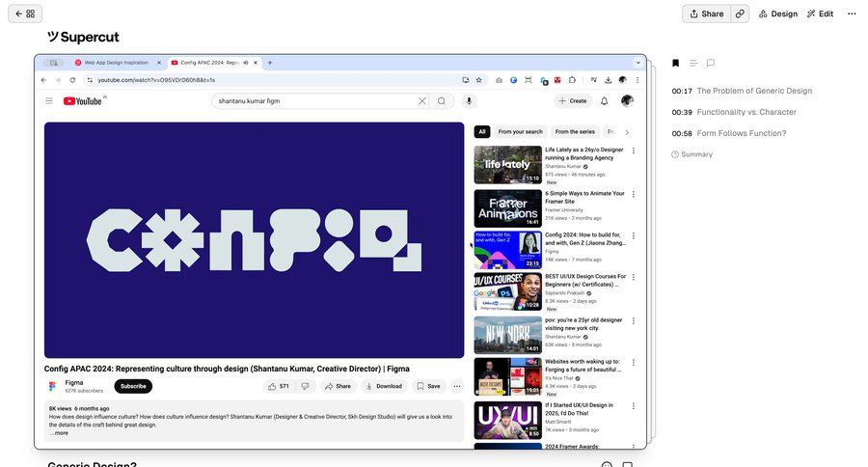Select the From your search chip
Screen dimensions: 868x467
coord(520,132)
